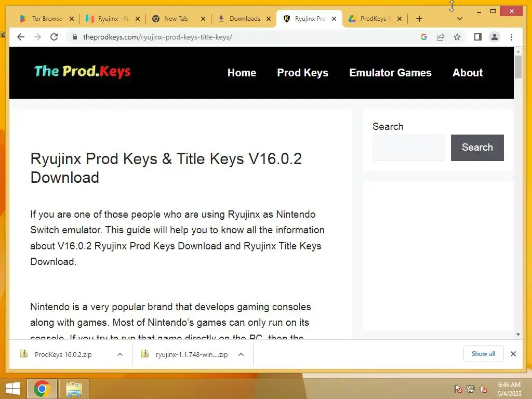
Task: Reload the current page
Action: coord(54,37)
